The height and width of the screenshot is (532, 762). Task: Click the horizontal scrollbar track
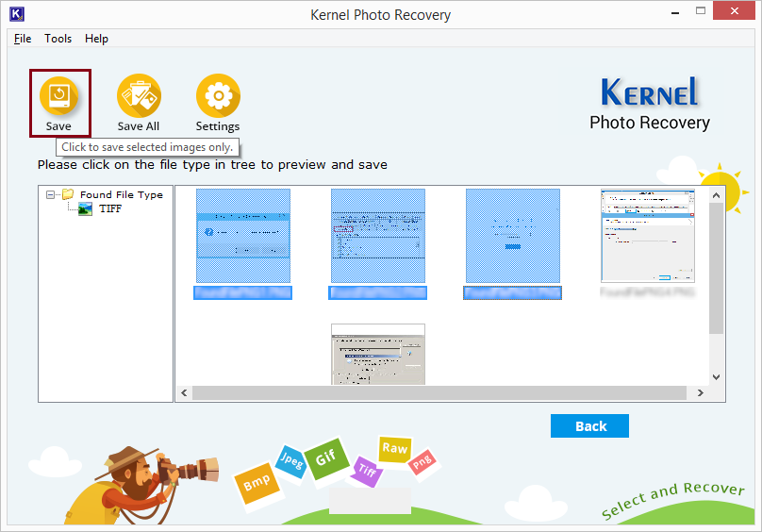pyautogui.click(x=439, y=393)
